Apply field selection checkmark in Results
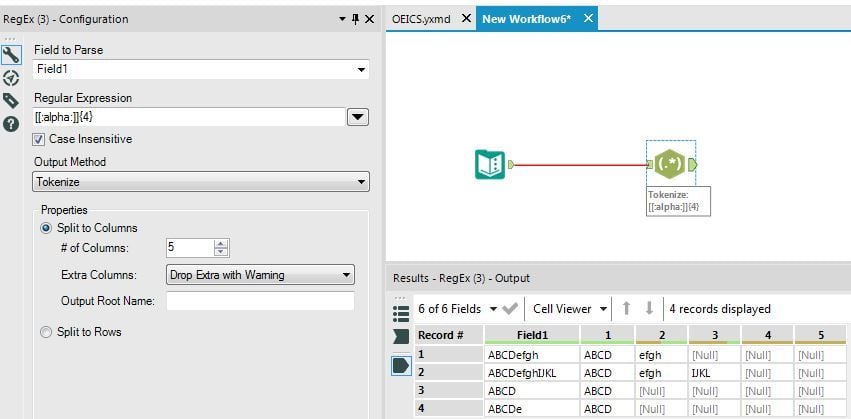Screen dimensions: 851x419 pos(510,309)
